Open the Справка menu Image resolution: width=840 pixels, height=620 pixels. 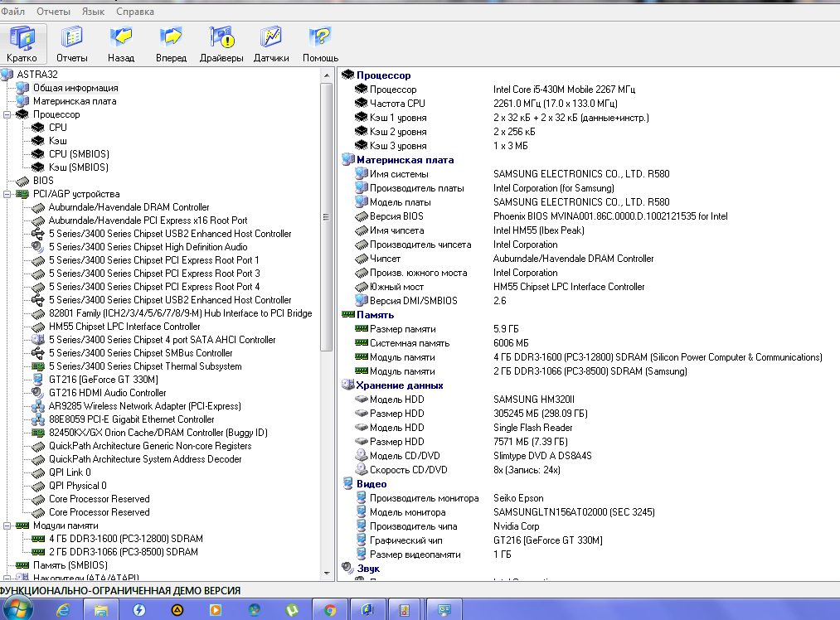coord(135,12)
